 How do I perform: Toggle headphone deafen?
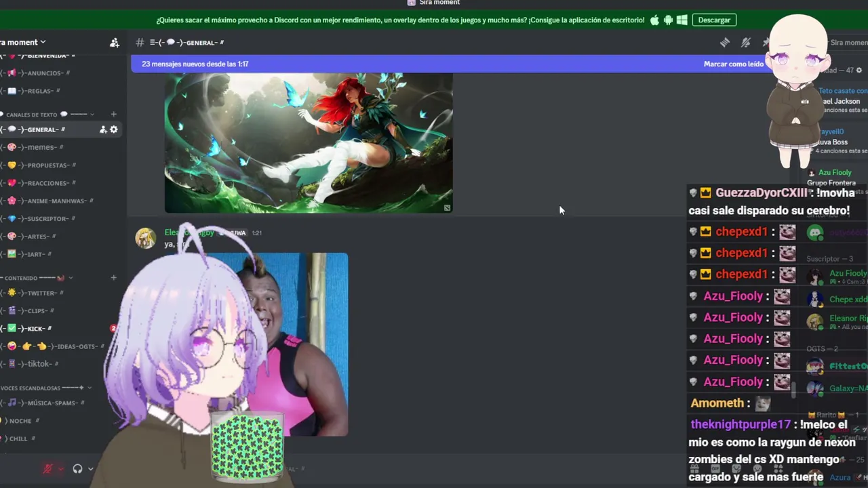77,468
